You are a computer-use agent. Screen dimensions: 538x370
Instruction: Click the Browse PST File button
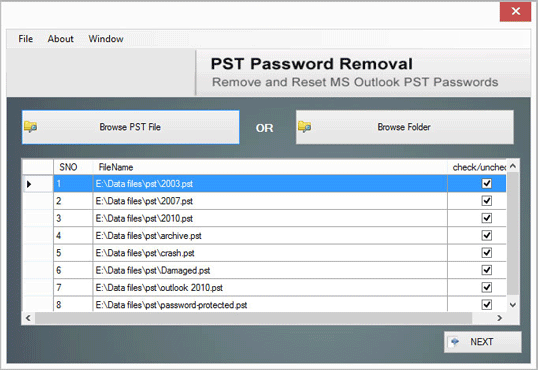(x=130, y=127)
